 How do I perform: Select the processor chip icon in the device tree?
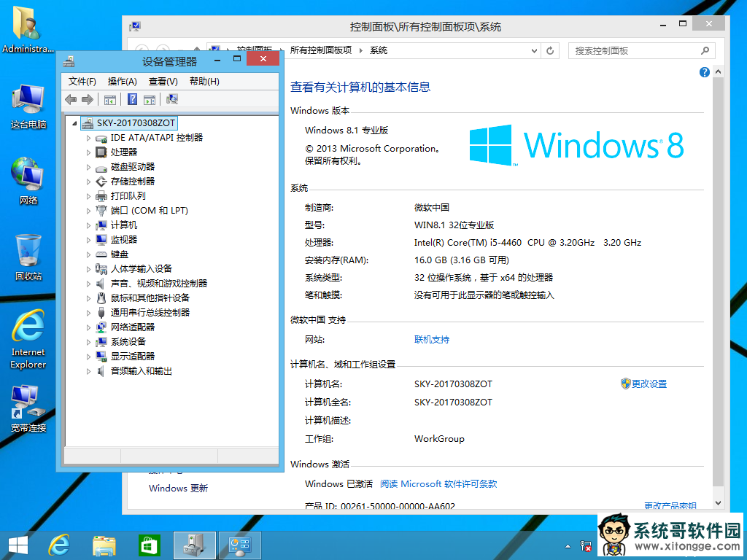101,152
